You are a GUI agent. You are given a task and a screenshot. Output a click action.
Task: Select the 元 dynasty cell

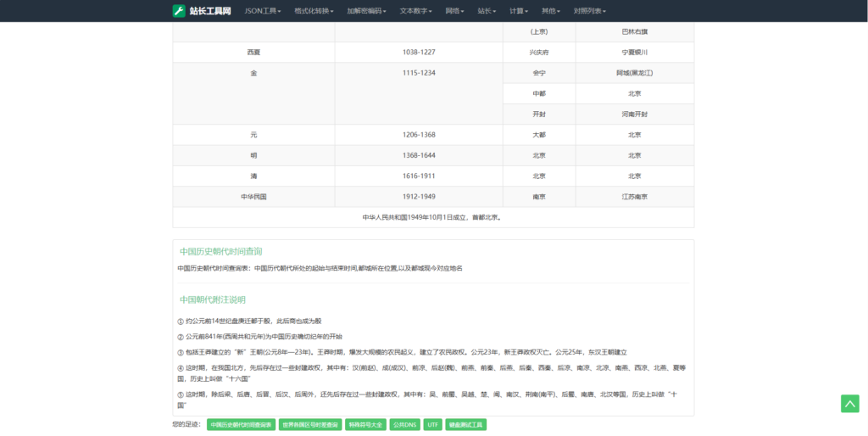coord(253,135)
